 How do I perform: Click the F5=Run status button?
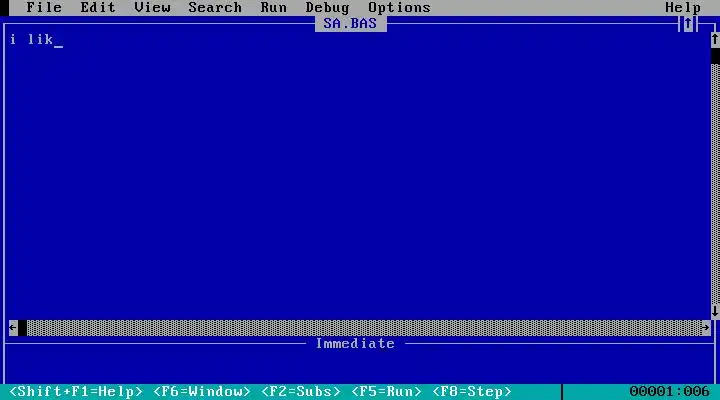pyautogui.click(x=386, y=392)
